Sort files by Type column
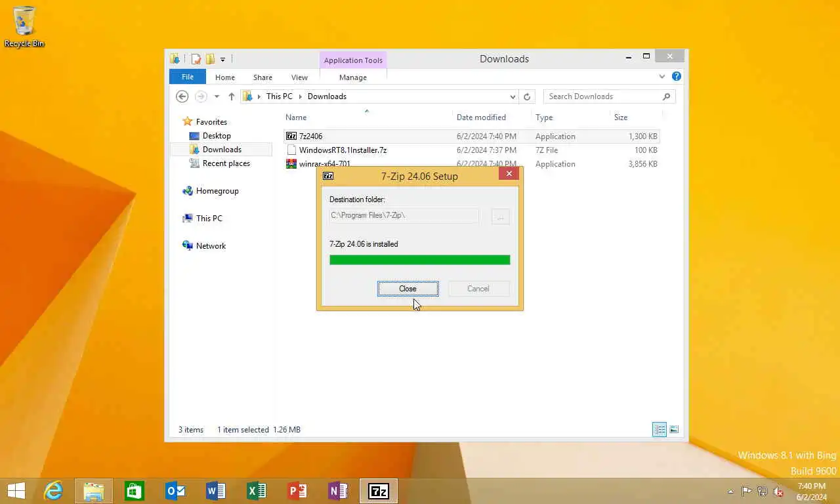Viewport: 840px width, 504px height. point(544,117)
